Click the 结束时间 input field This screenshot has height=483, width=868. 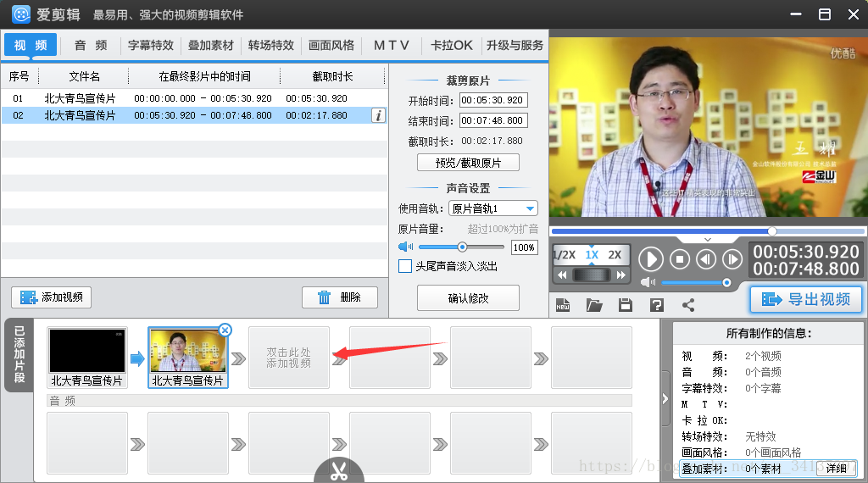(493, 120)
